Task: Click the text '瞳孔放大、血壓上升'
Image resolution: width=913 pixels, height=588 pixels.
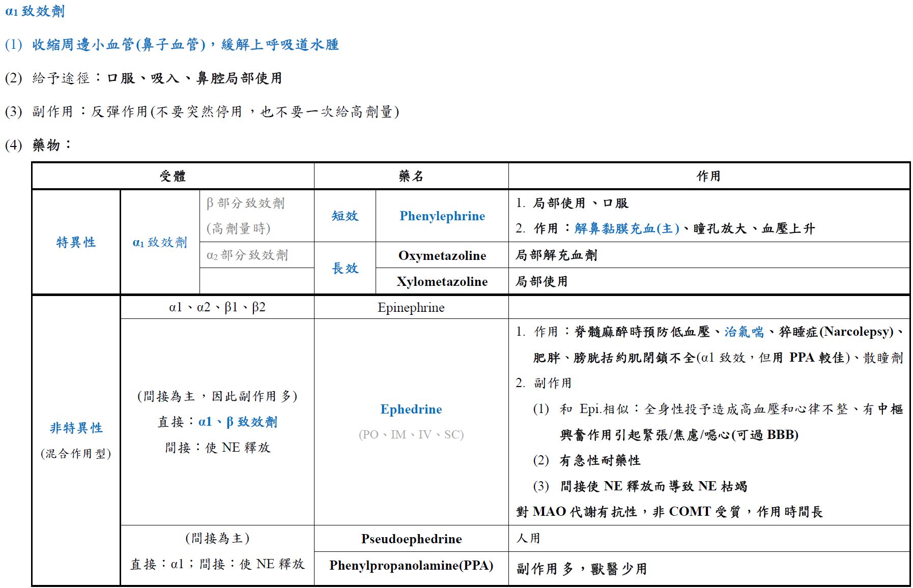Action: click(754, 229)
